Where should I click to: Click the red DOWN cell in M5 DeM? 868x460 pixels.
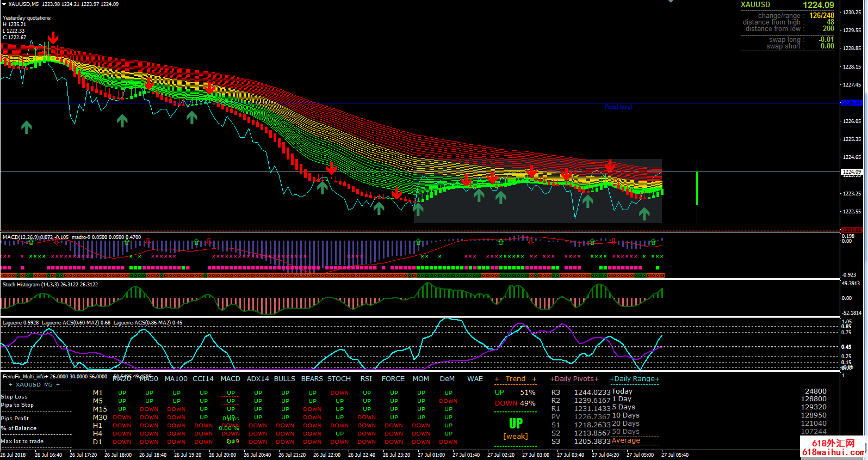point(448,401)
